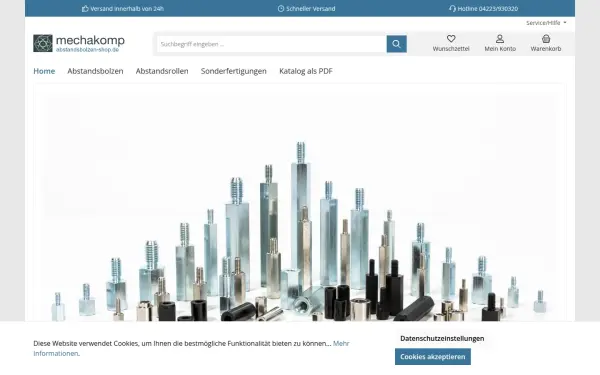Open the Warenkorb basket icon
The image size is (600, 375).
point(546,39)
